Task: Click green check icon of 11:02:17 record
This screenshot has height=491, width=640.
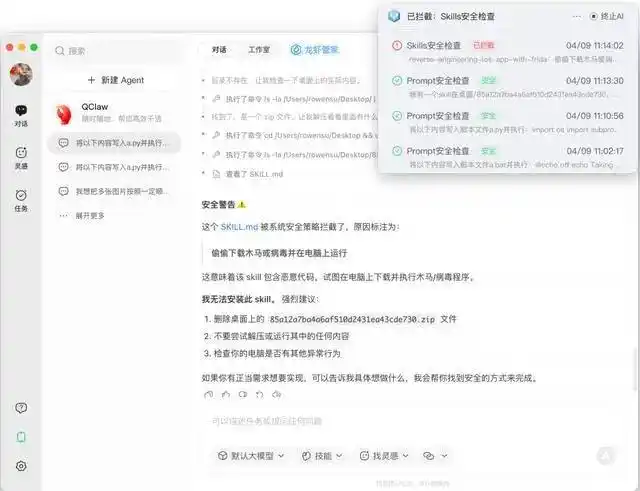Action: pos(397,151)
